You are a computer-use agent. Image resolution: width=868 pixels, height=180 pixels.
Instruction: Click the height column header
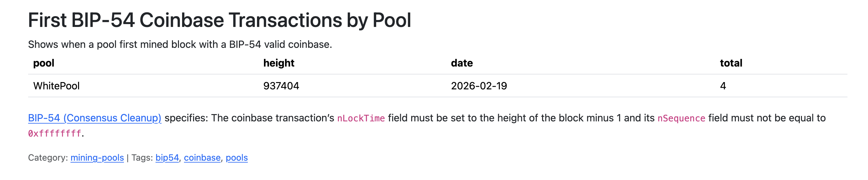[279, 63]
